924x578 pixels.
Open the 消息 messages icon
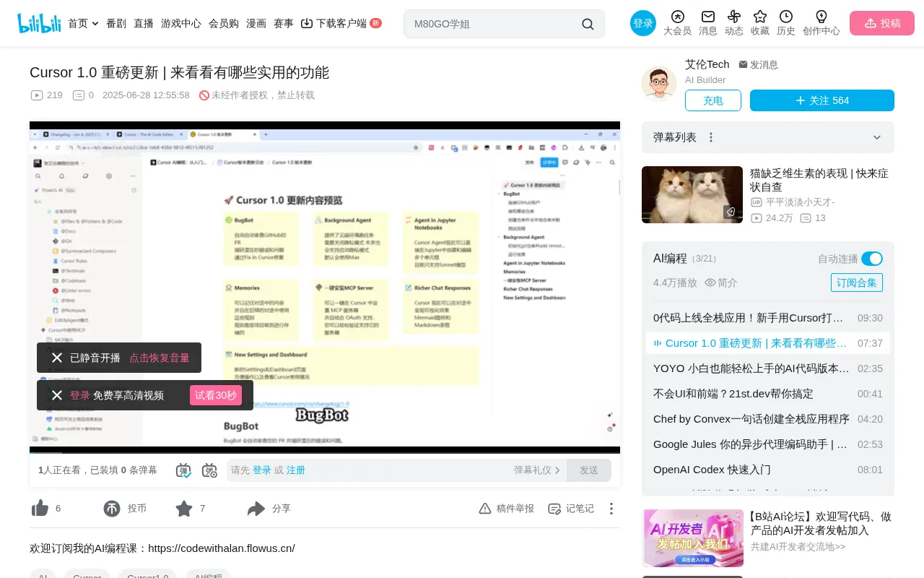coord(708,17)
